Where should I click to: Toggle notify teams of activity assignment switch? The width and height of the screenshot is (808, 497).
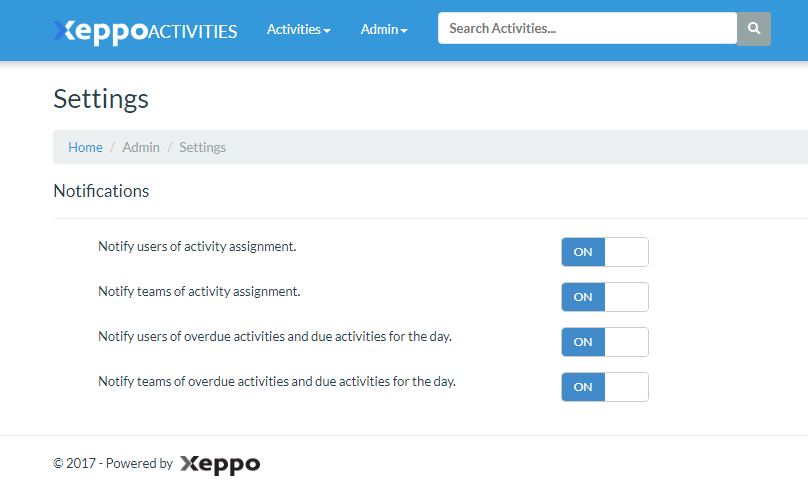pyautogui.click(x=604, y=297)
